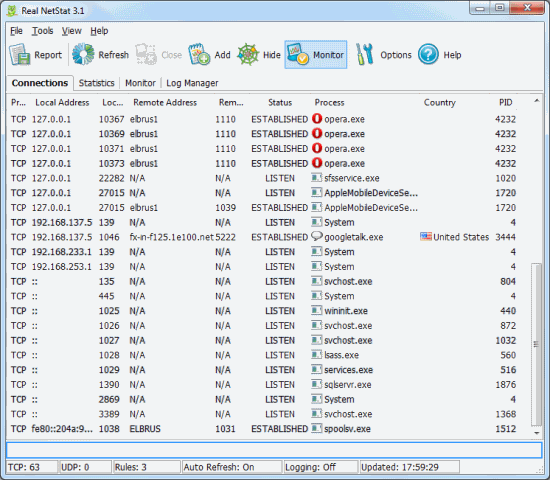Viewport: 550px width, 480px height.
Task: Switch to the Statistics tab
Action: click(x=96, y=83)
